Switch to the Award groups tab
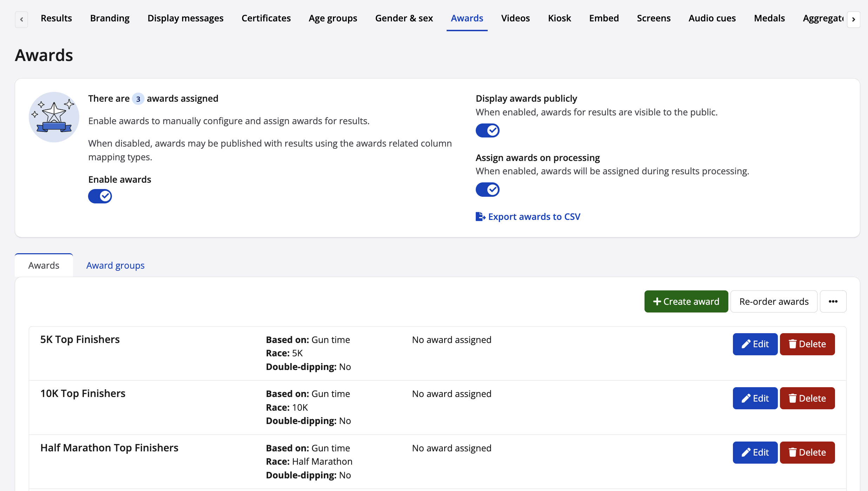Screen dimensions: 868x491 point(115,265)
